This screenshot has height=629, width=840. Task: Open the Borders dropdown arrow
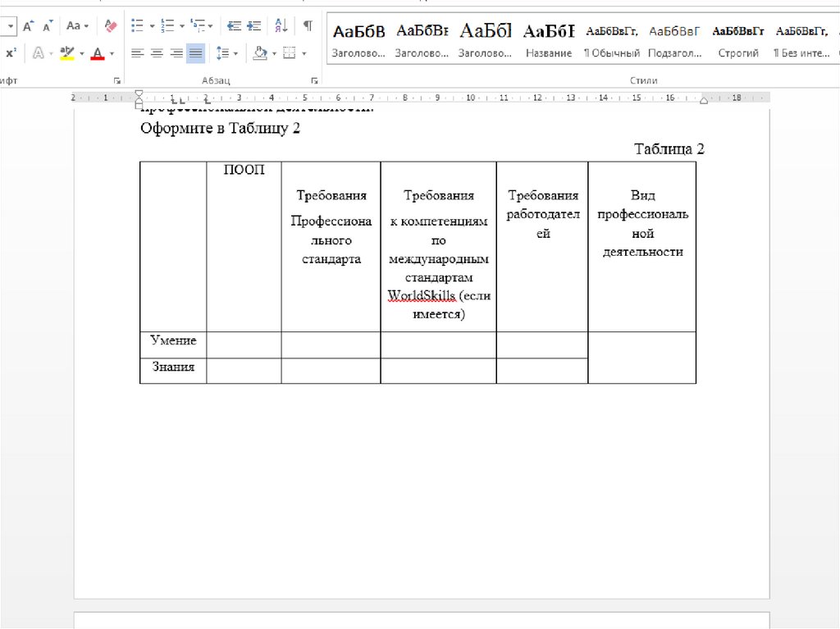[x=304, y=53]
